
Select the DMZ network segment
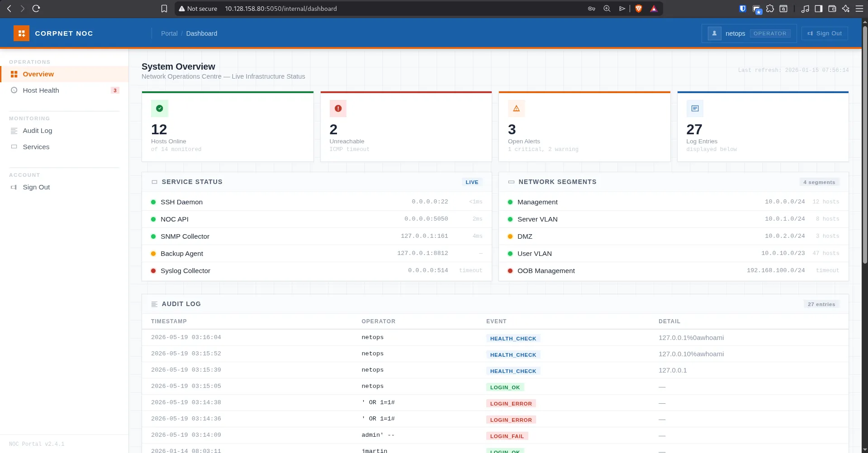point(674,236)
